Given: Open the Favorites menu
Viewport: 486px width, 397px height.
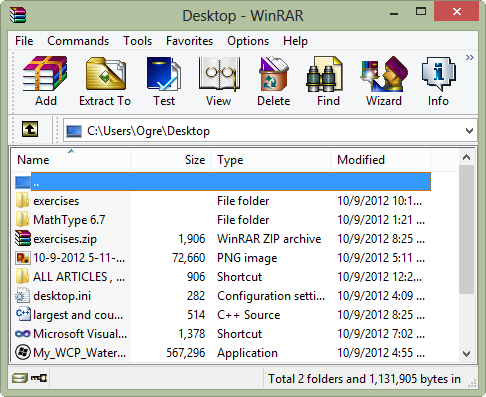Looking at the screenshot, I should [x=189, y=41].
